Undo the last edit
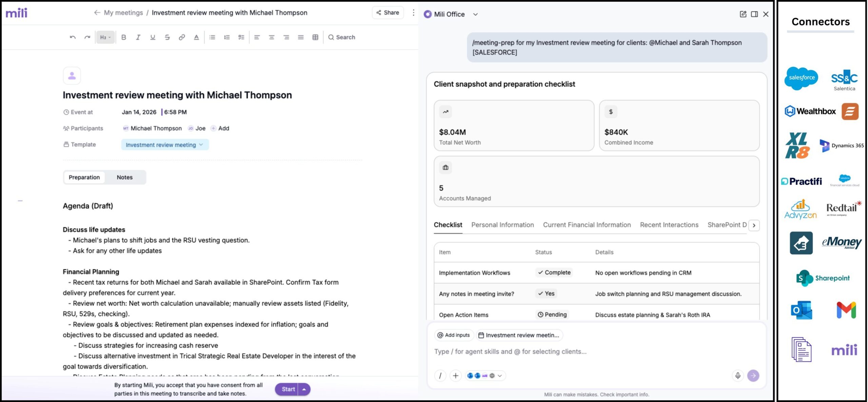The image size is (868, 402). [72, 37]
